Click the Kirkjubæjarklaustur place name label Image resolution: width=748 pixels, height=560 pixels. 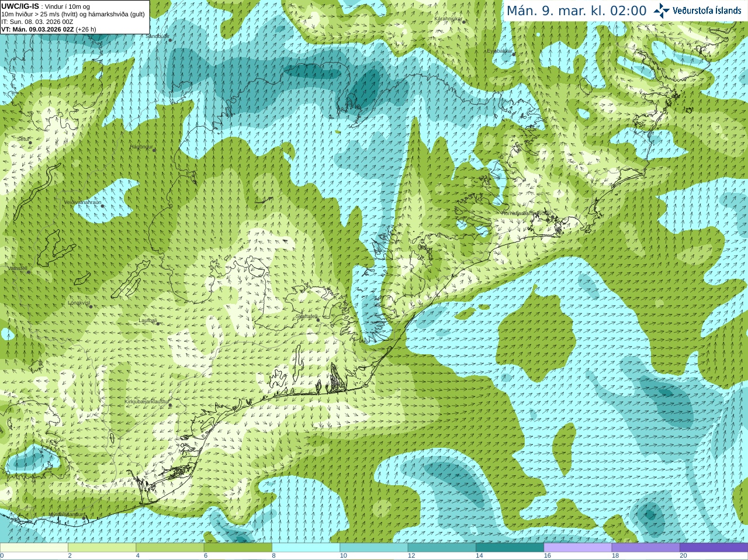point(147,402)
